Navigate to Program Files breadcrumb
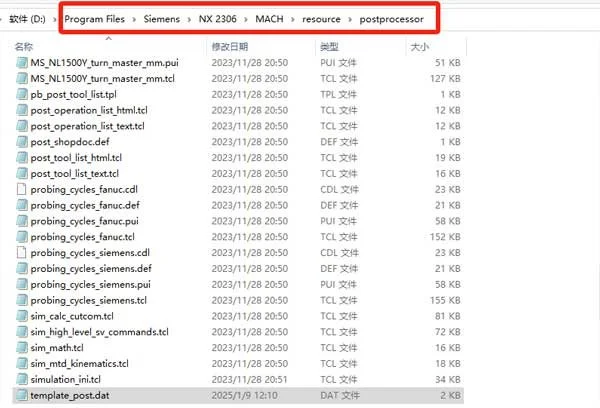Image resolution: width=600 pixels, height=408 pixels. click(95, 19)
